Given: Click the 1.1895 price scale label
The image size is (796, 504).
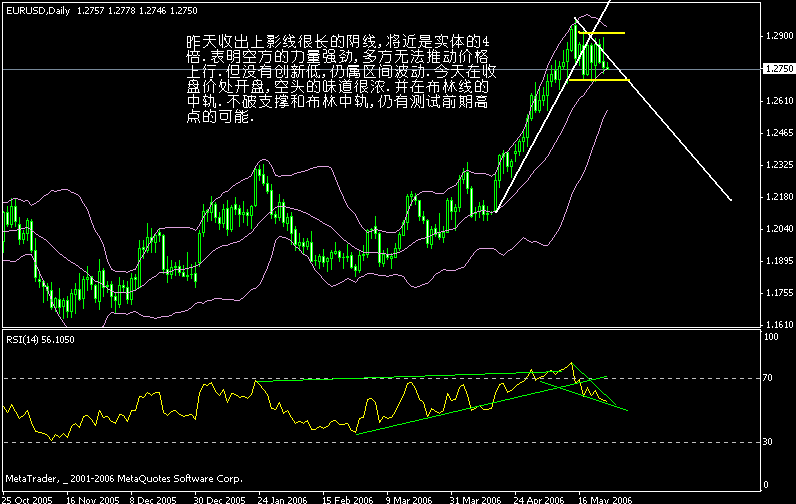Looking at the screenshot, I should [779, 261].
